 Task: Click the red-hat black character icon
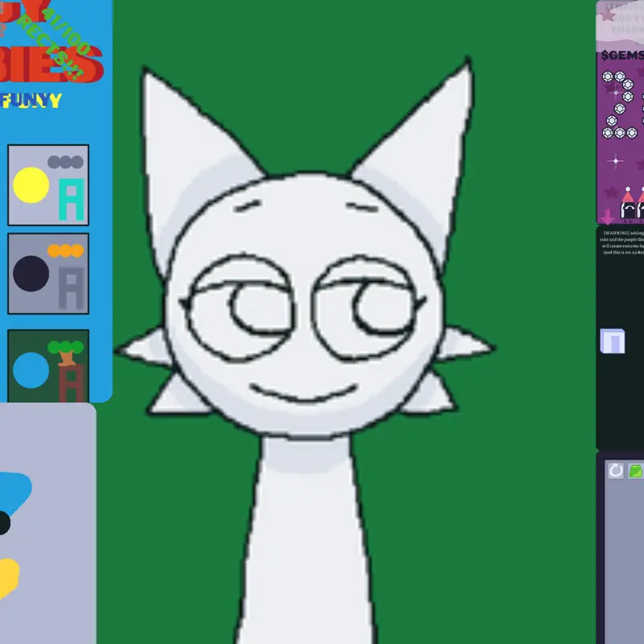tap(628, 204)
